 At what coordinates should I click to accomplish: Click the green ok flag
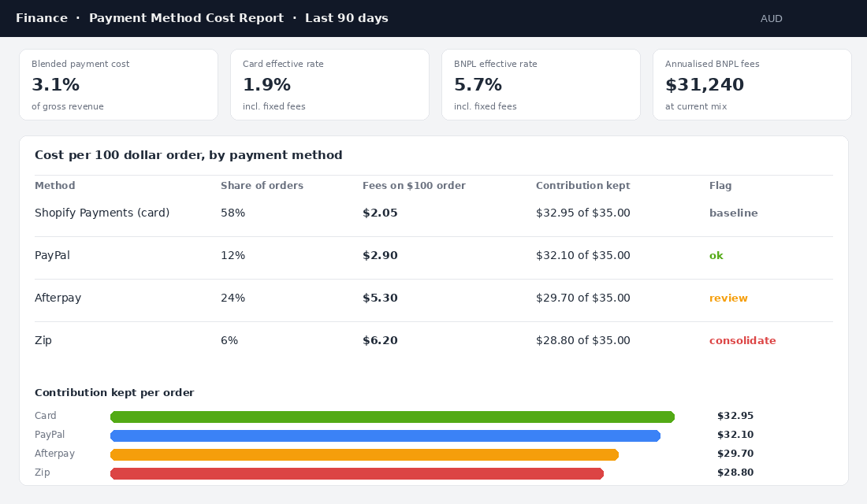[x=716, y=255]
